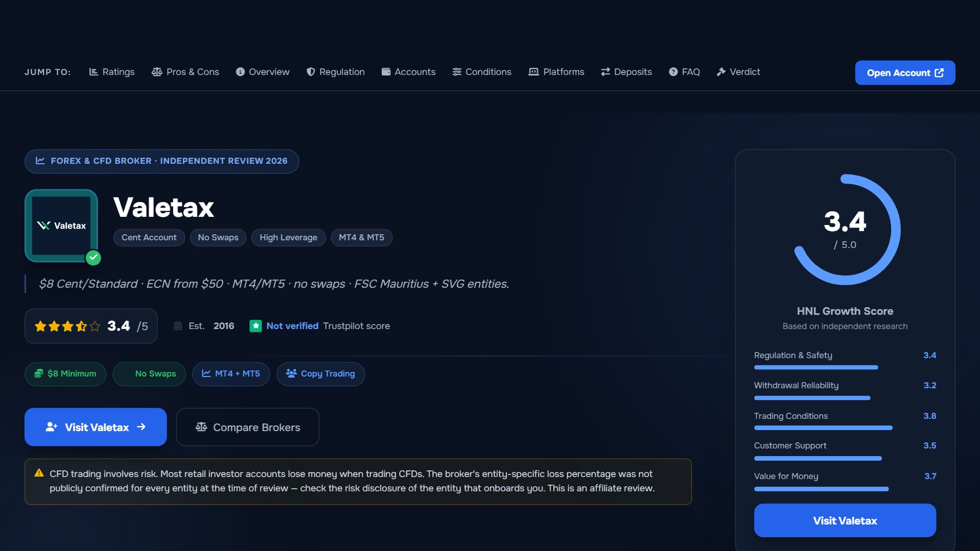980x551 pixels.
Task: Open the Overview section link
Action: [262, 72]
